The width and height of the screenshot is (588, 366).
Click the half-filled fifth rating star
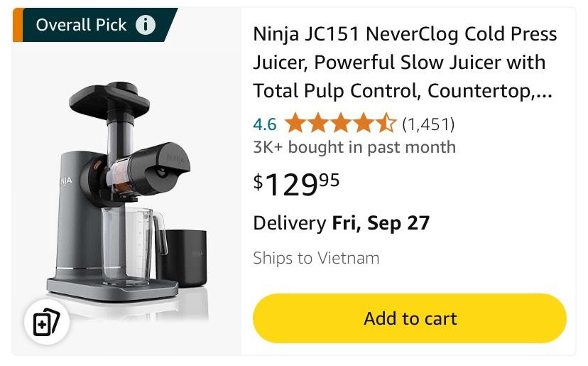[386, 124]
